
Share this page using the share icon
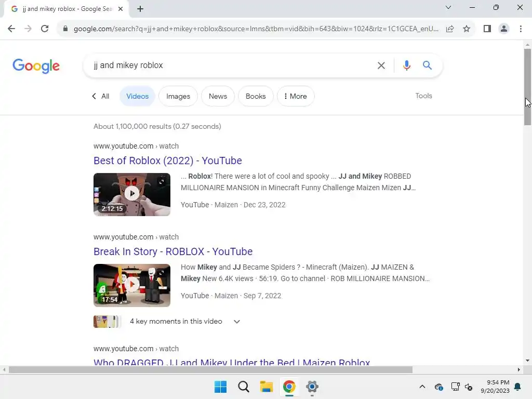(450, 29)
